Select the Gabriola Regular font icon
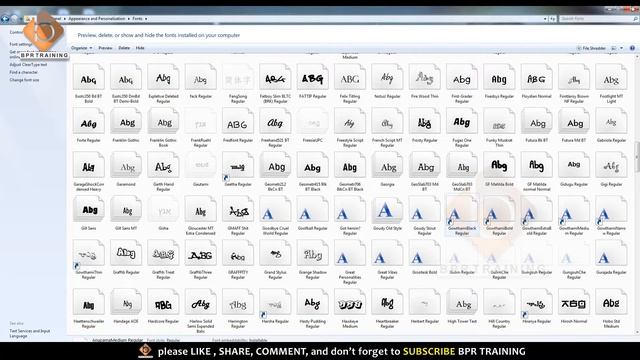This screenshot has height=360, width=640. (611, 122)
